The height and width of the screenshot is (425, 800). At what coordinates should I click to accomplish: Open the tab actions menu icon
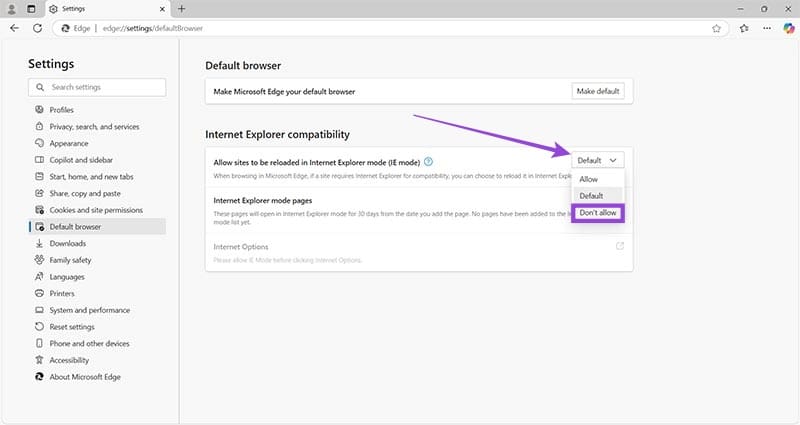pyautogui.click(x=32, y=8)
